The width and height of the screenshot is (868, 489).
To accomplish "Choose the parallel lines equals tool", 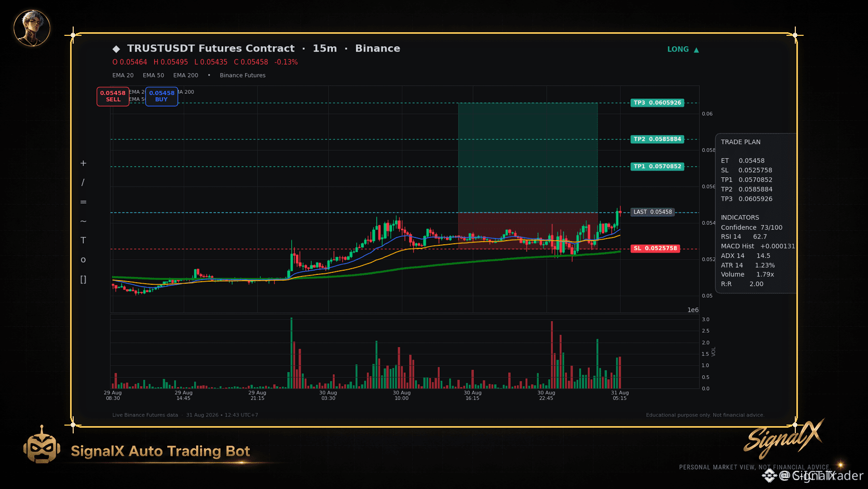I will pyautogui.click(x=83, y=202).
